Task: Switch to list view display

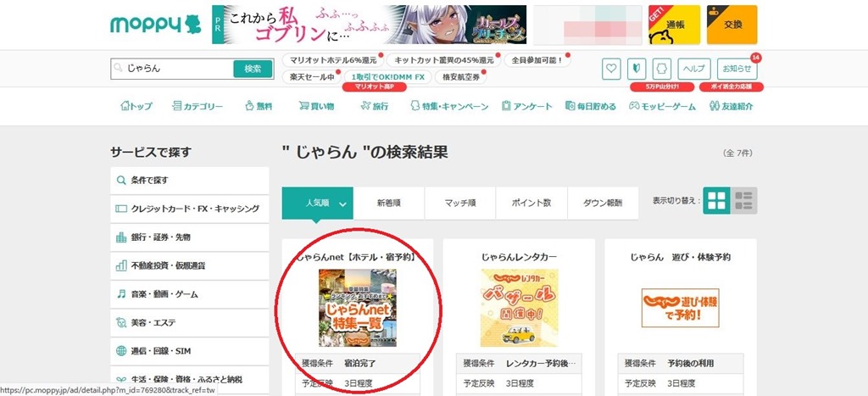Action: pyautogui.click(x=744, y=200)
